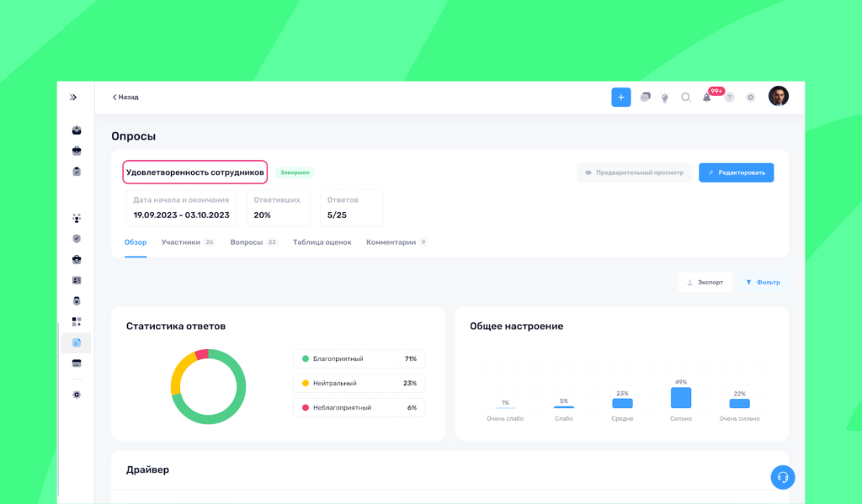The image size is (862, 504).
Task: Click the Экспорт export button
Action: (x=705, y=283)
